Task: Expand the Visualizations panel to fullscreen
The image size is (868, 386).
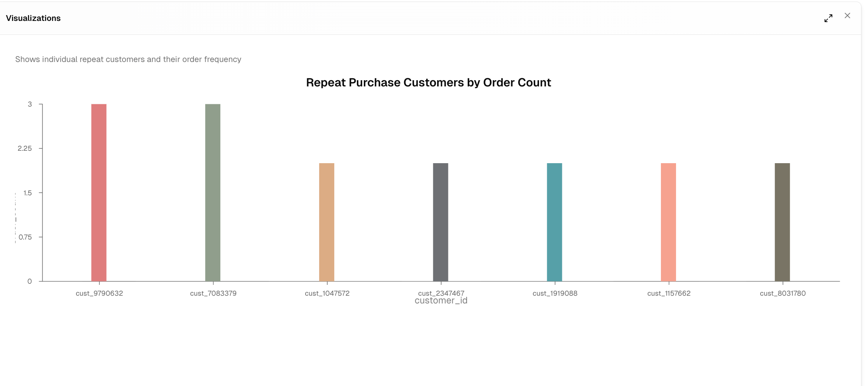Action: point(828,18)
